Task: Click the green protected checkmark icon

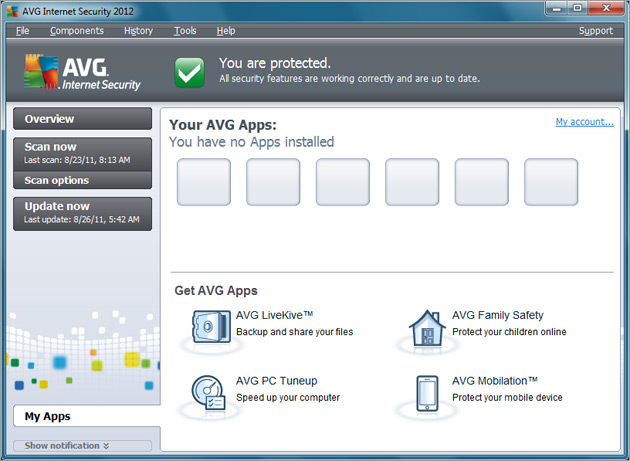Action: 189,72
